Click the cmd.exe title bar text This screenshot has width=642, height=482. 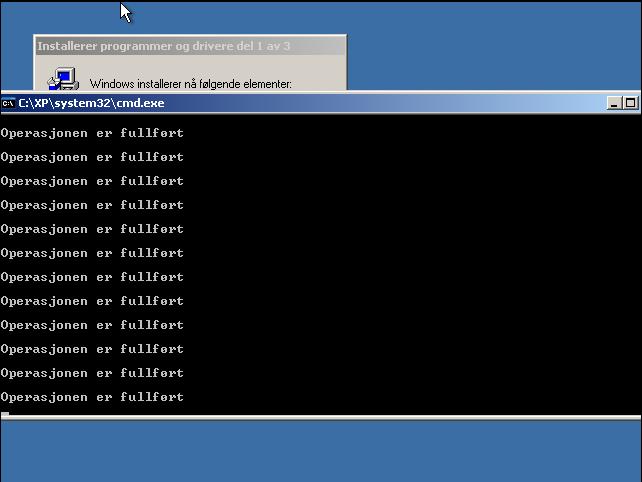point(91,103)
